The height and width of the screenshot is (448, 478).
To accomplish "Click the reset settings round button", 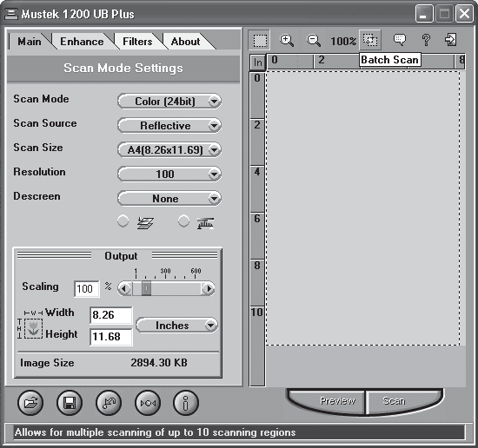I will 109,403.
